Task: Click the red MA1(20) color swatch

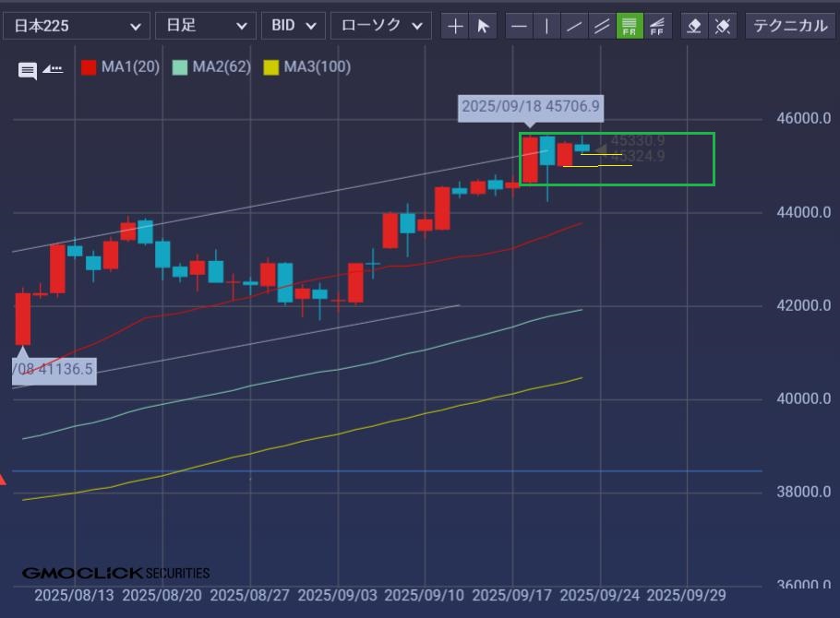Action: pos(89,67)
